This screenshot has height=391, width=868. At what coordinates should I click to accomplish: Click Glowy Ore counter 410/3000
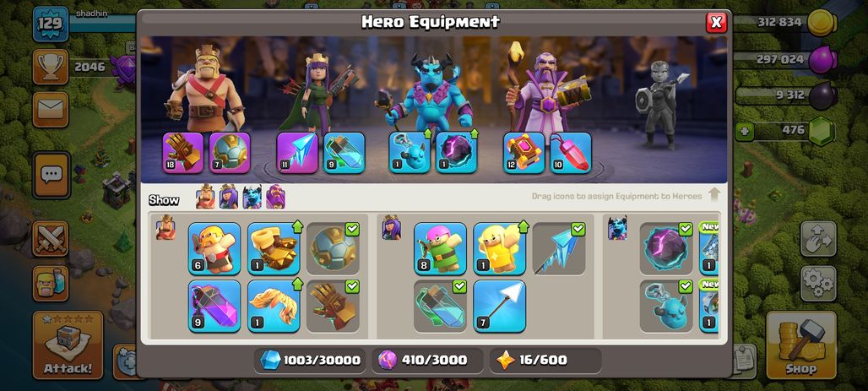(427, 361)
